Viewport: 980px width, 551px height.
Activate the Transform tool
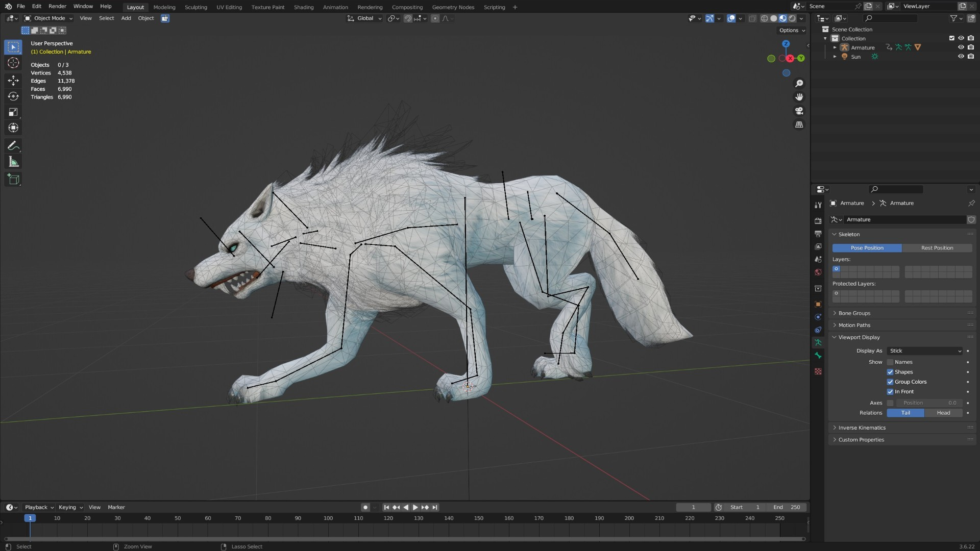[x=13, y=128]
